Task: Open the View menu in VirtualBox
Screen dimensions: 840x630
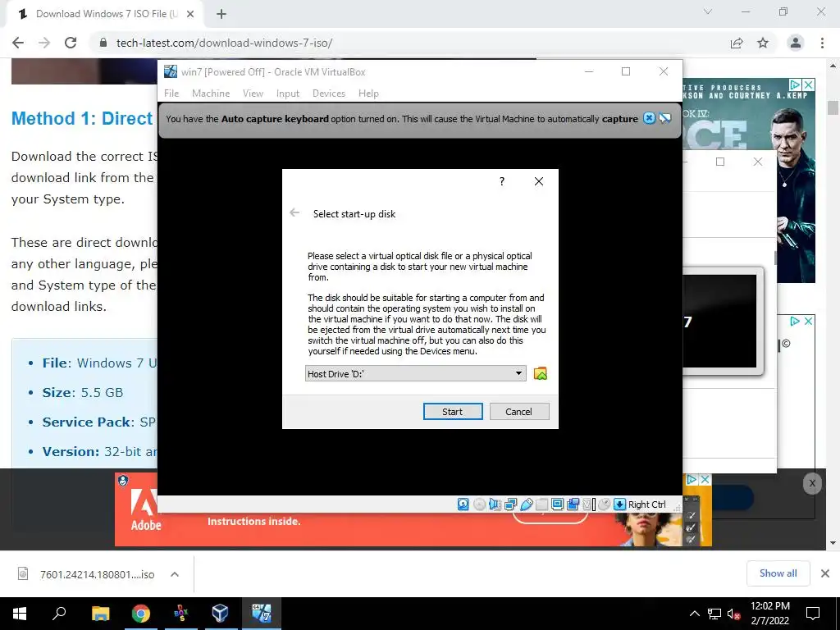Action: 253,94
